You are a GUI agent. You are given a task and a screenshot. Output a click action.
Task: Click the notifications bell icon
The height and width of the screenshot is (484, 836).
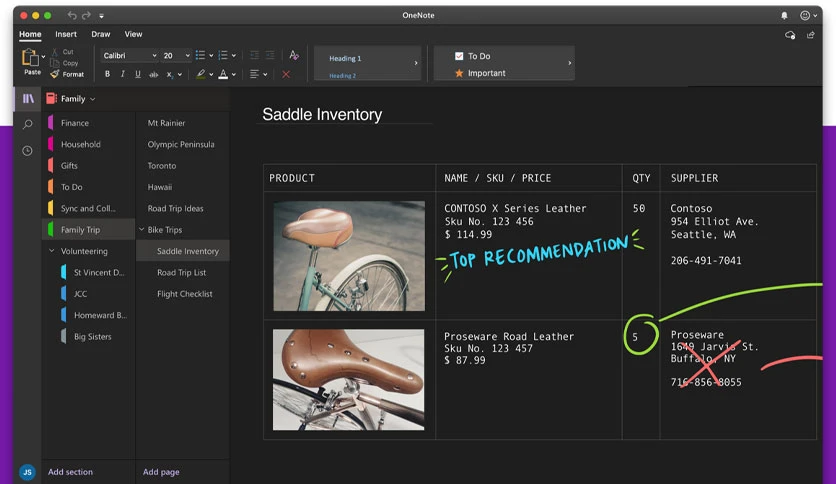click(x=784, y=15)
